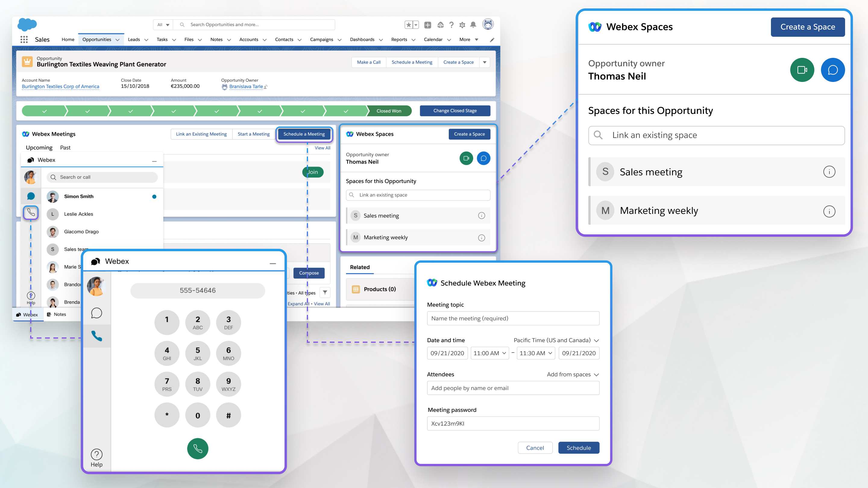The width and height of the screenshot is (868, 488).
Task: Click Make a Call button
Action: (x=369, y=62)
